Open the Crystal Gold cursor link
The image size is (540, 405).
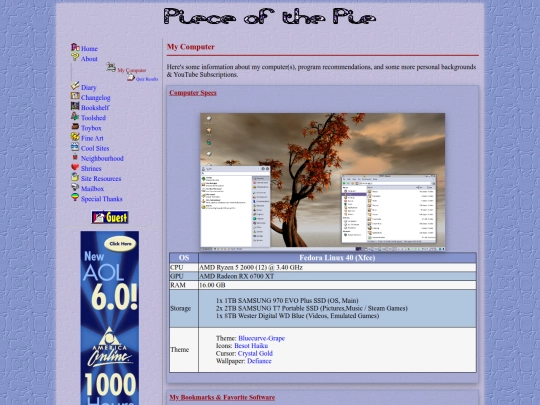[255, 353]
